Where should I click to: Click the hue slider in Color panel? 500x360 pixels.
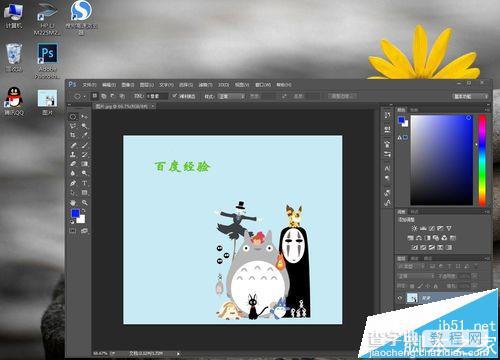point(482,160)
